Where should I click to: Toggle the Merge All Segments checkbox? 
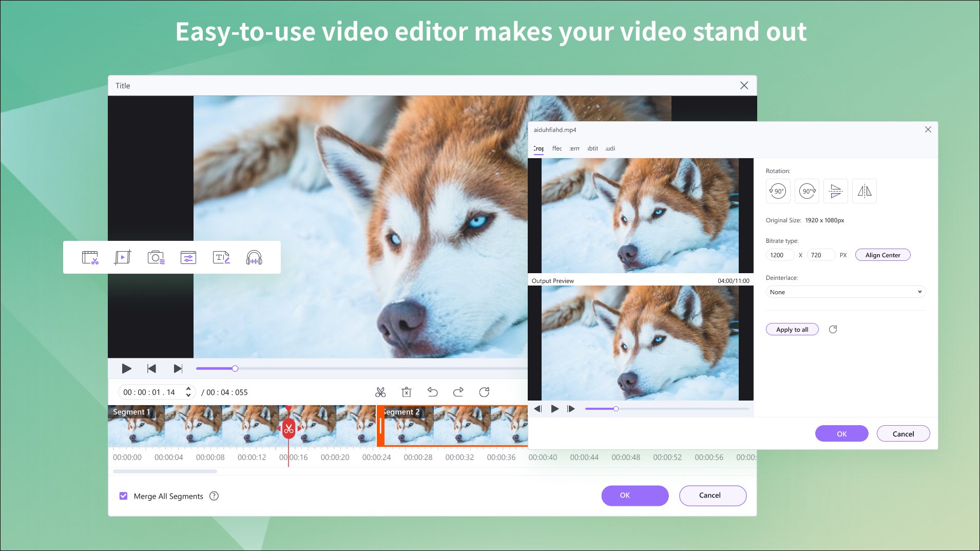(x=123, y=496)
